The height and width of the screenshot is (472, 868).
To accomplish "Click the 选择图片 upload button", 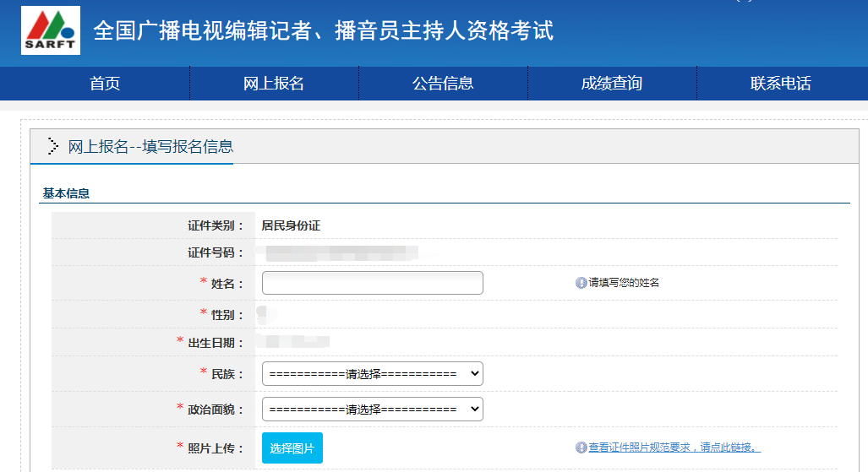I will coord(292,448).
